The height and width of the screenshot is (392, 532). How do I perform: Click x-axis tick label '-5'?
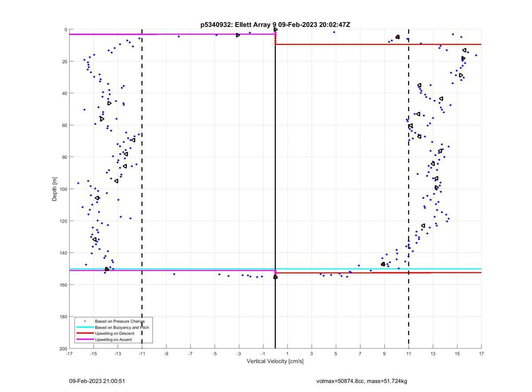click(x=215, y=353)
